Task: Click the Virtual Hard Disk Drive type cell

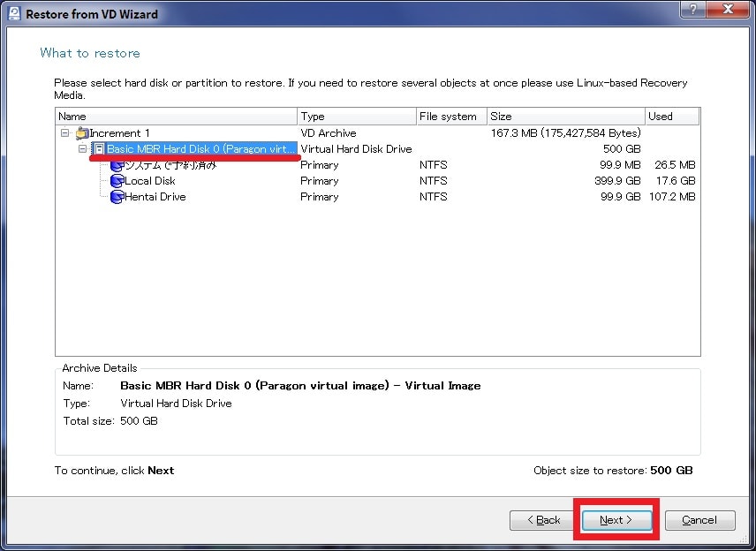Action: (356, 149)
